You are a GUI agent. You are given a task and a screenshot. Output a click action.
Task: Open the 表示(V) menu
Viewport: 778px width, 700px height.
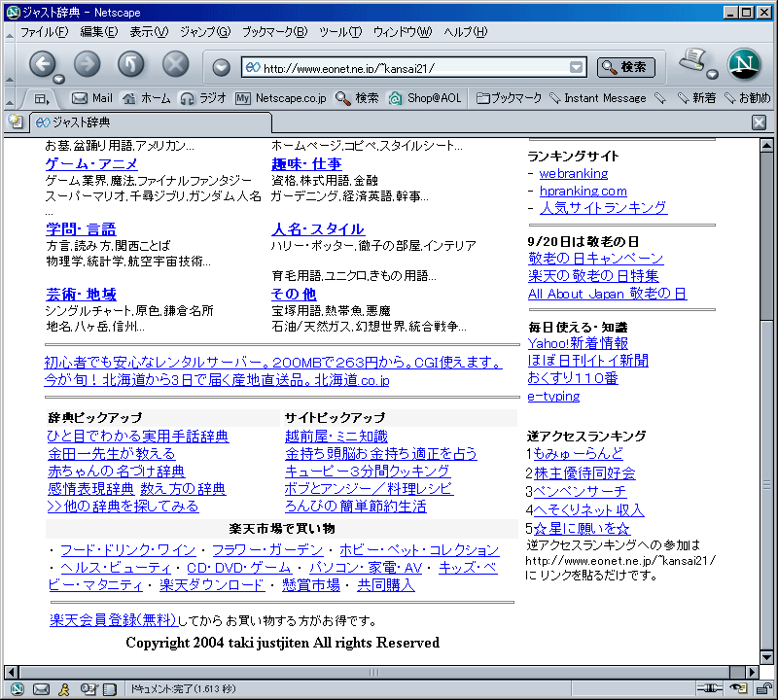[x=149, y=32]
